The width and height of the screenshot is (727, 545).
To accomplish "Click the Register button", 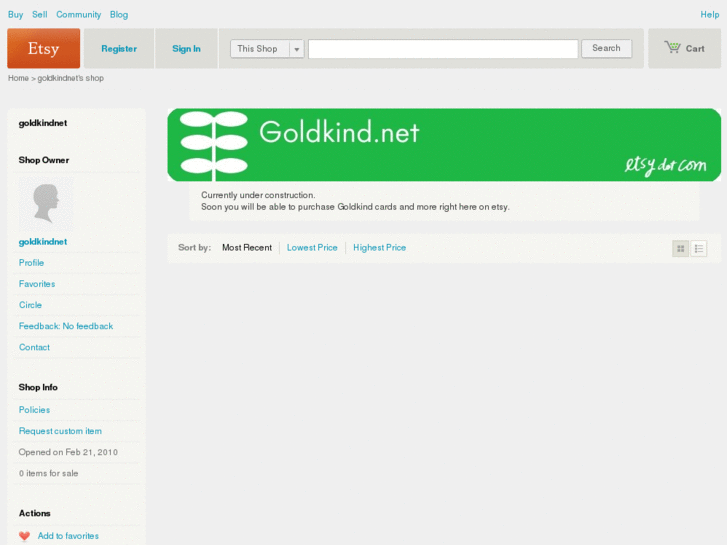I will click(119, 49).
